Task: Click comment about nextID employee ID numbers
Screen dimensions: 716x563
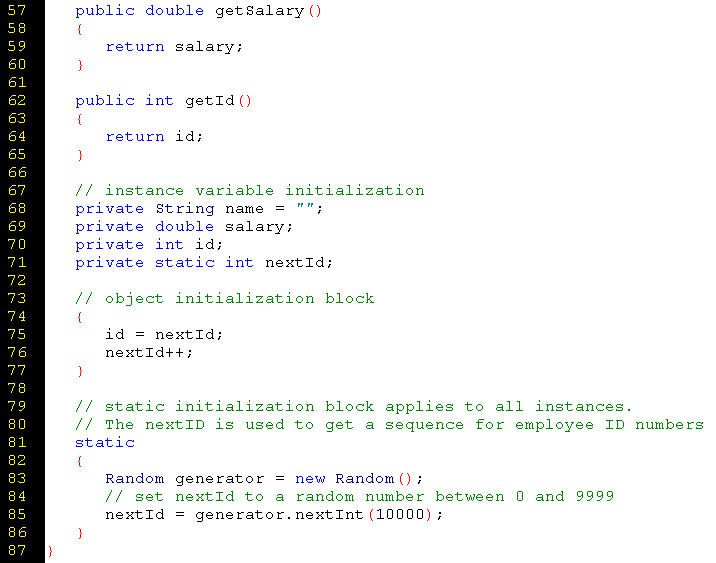Action: [x=390, y=425]
